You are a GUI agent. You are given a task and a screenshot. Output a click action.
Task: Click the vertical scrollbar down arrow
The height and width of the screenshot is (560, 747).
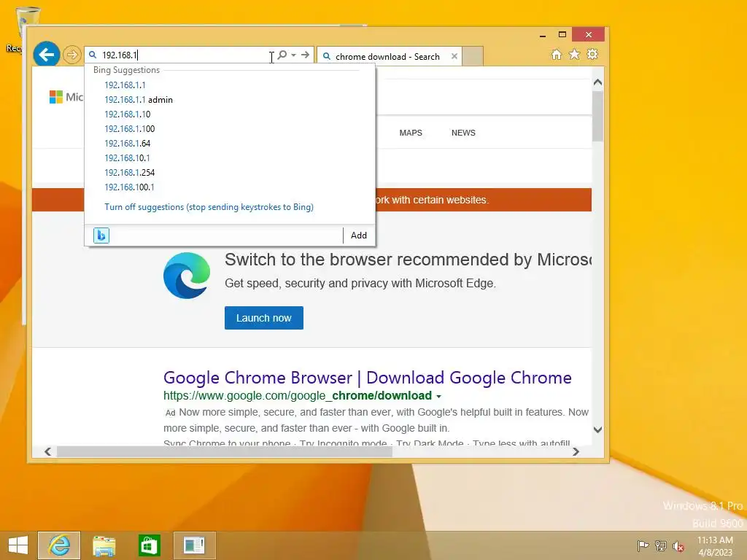(x=598, y=429)
